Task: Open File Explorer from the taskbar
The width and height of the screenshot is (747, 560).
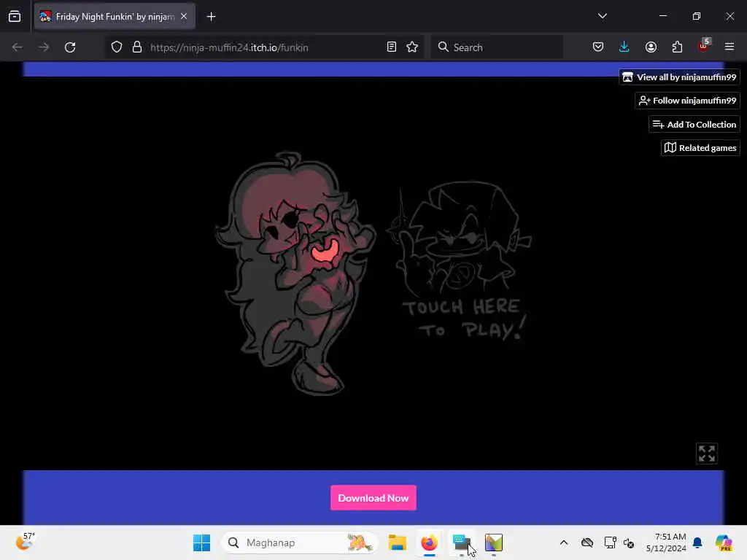Action: tap(398, 542)
